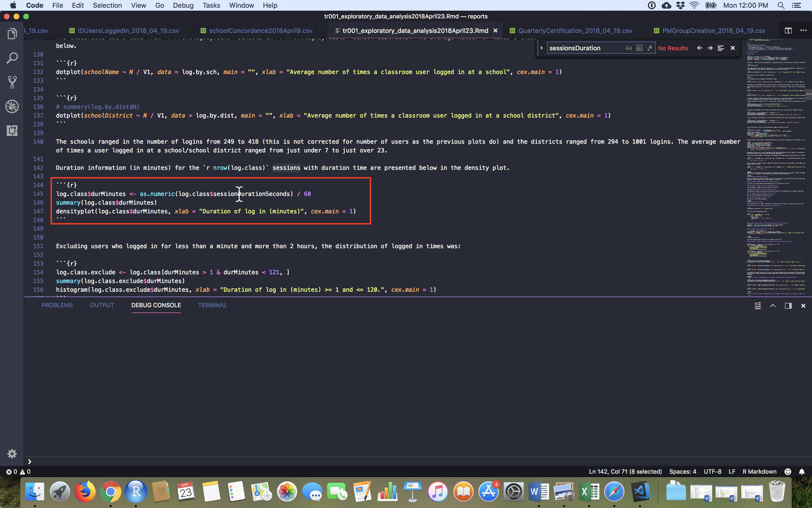Open the Selection menu

tap(107, 5)
